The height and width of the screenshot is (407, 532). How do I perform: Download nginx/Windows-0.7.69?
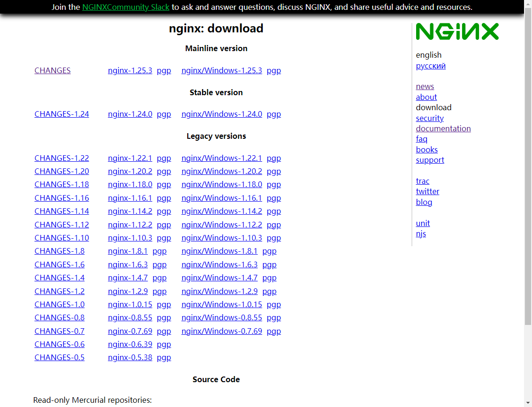click(221, 332)
